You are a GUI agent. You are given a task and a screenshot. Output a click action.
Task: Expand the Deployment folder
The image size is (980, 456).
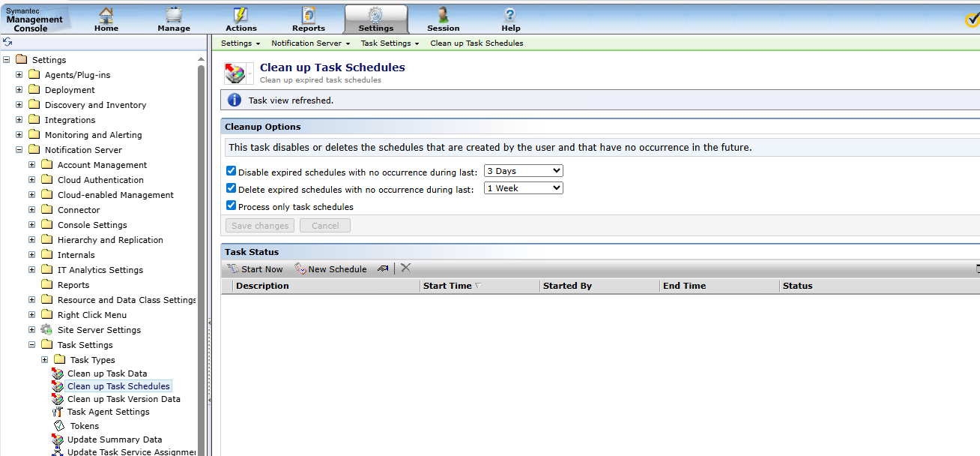[19, 90]
